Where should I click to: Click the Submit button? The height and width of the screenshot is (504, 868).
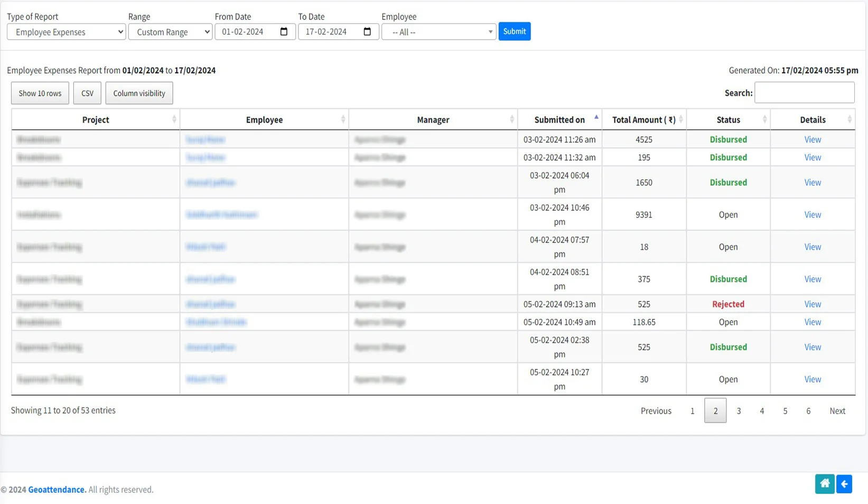(514, 31)
